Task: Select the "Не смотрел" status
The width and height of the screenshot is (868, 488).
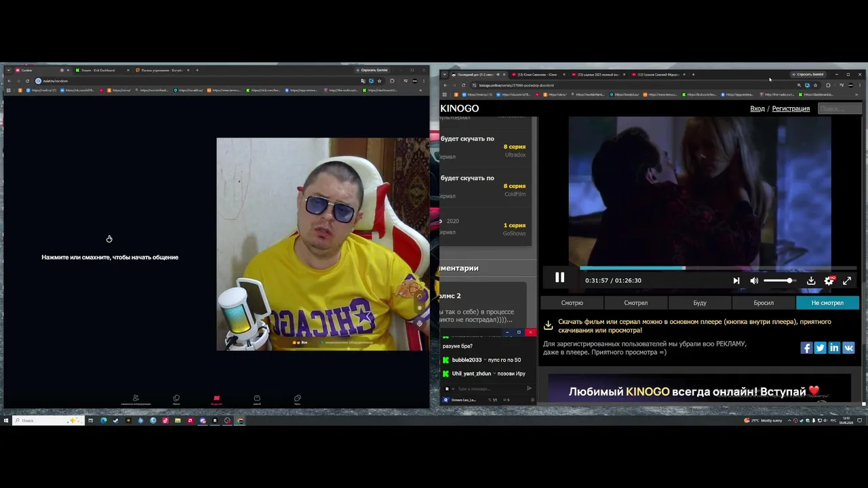Action: coord(827,303)
